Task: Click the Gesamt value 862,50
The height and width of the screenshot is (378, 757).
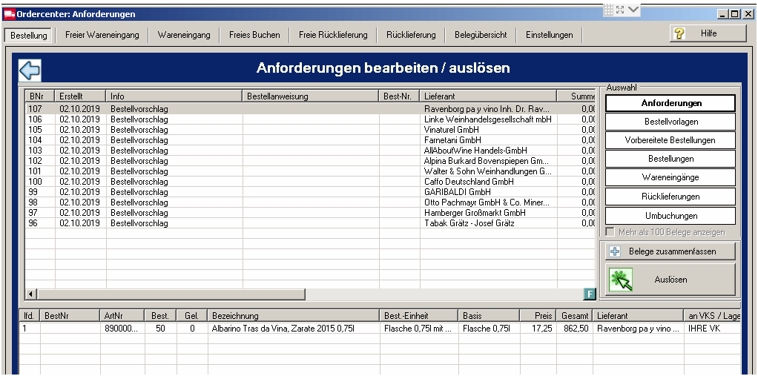Action: click(574, 329)
